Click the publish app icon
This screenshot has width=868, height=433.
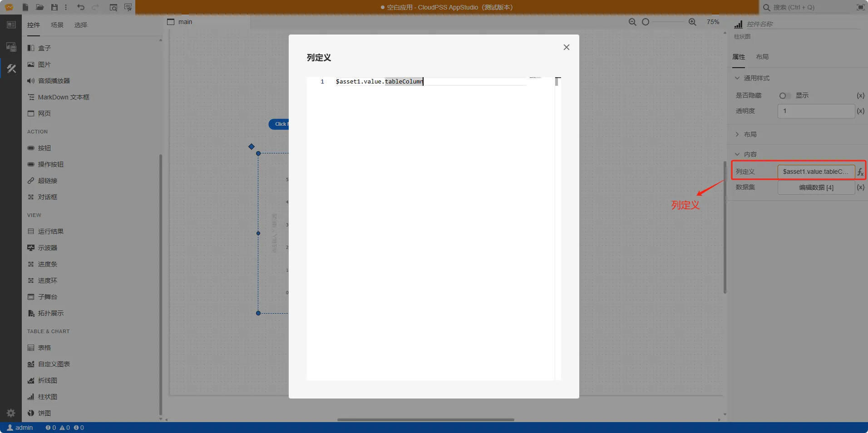128,7
